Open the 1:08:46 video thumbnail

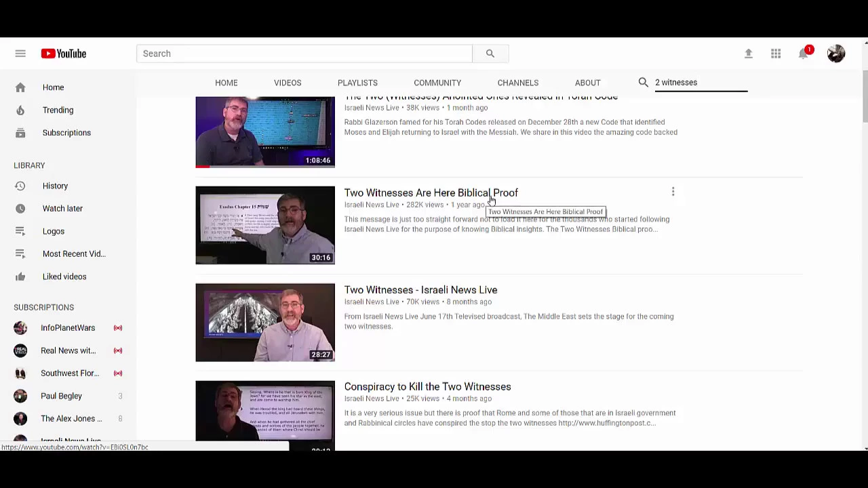(x=265, y=131)
